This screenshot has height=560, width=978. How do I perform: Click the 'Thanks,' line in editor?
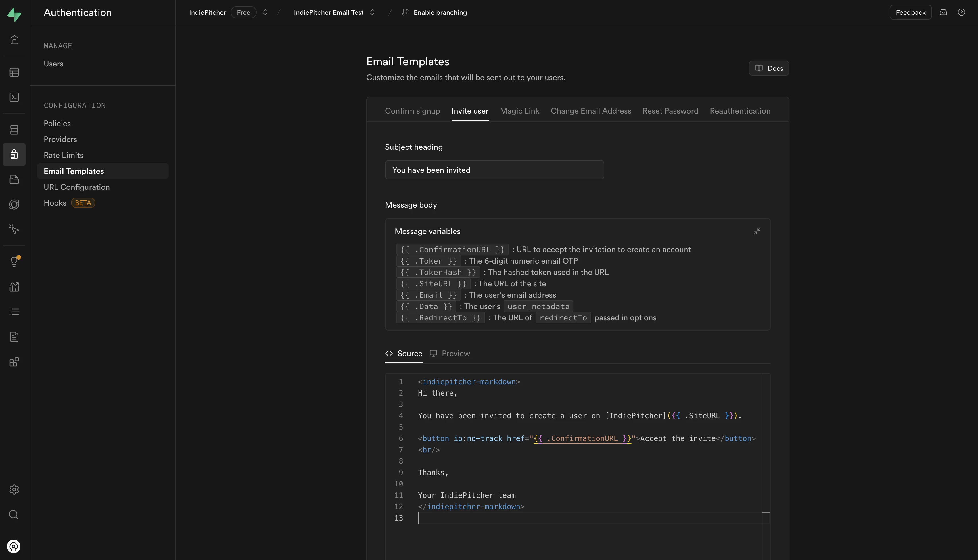(433, 472)
